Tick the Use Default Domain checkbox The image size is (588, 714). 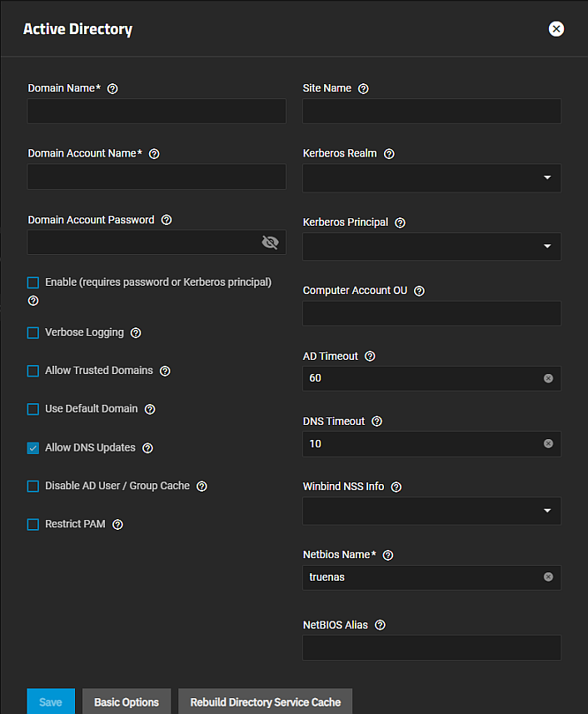(33, 409)
